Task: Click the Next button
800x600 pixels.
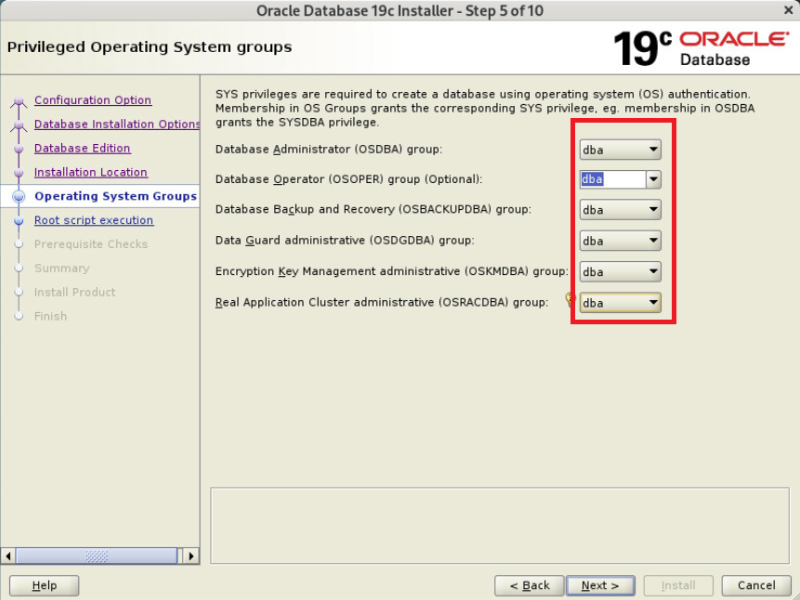Action: pos(601,585)
